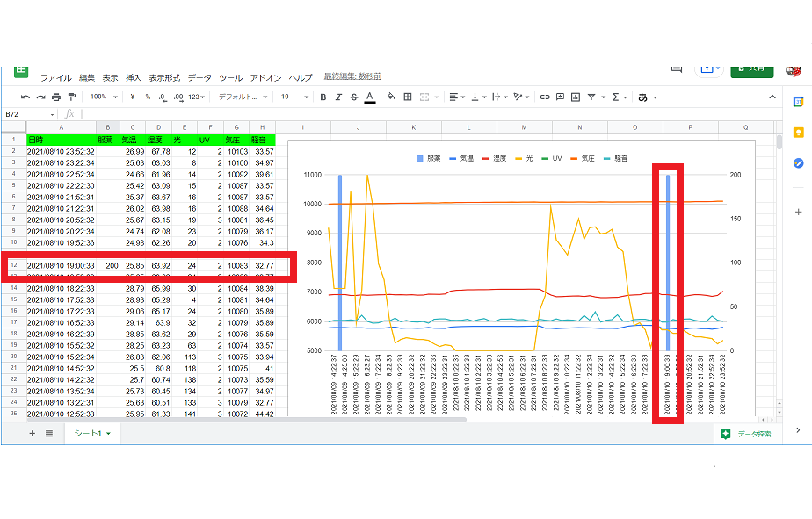Open the font size 10 dropdown
Image resolution: width=812 pixels, height=519 pixels.
coord(294,97)
